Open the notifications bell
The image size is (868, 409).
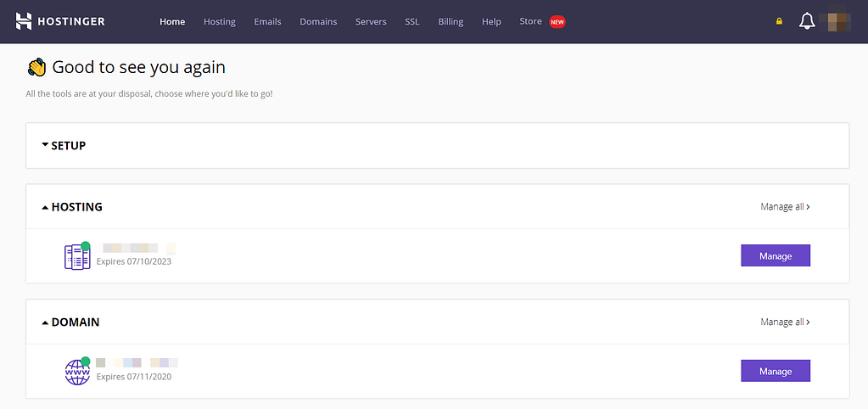point(806,22)
